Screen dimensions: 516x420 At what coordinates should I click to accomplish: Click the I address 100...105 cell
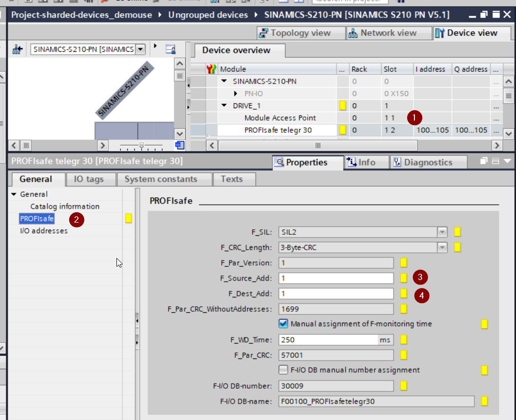(x=432, y=130)
